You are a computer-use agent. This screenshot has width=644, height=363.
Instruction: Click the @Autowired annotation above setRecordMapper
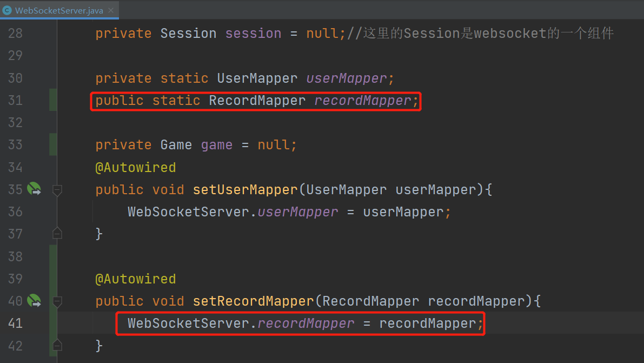[136, 279]
